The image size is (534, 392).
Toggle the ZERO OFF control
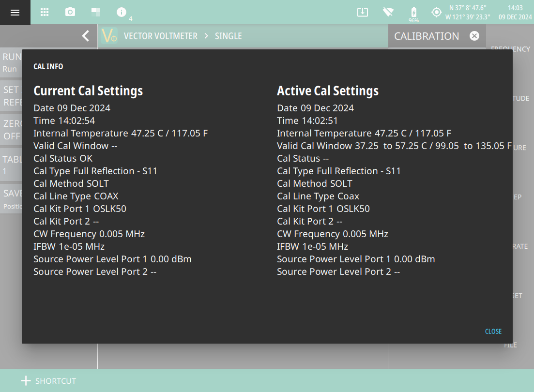[x=11, y=130]
